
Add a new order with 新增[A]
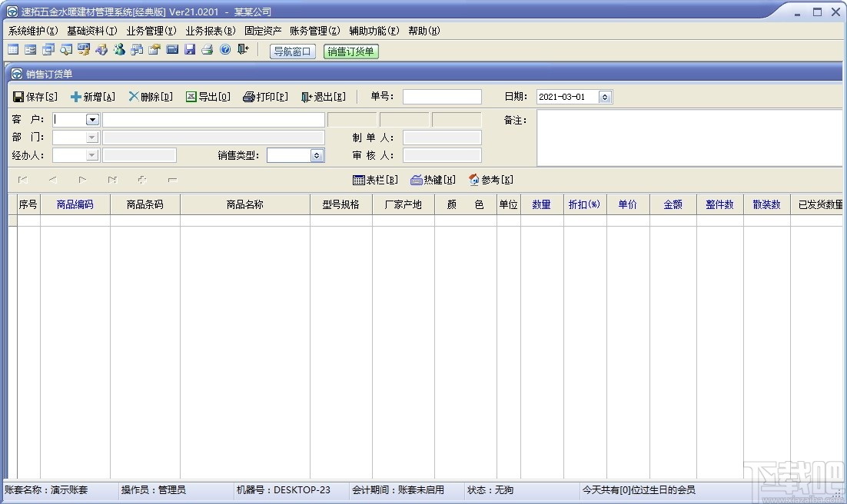tap(93, 97)
